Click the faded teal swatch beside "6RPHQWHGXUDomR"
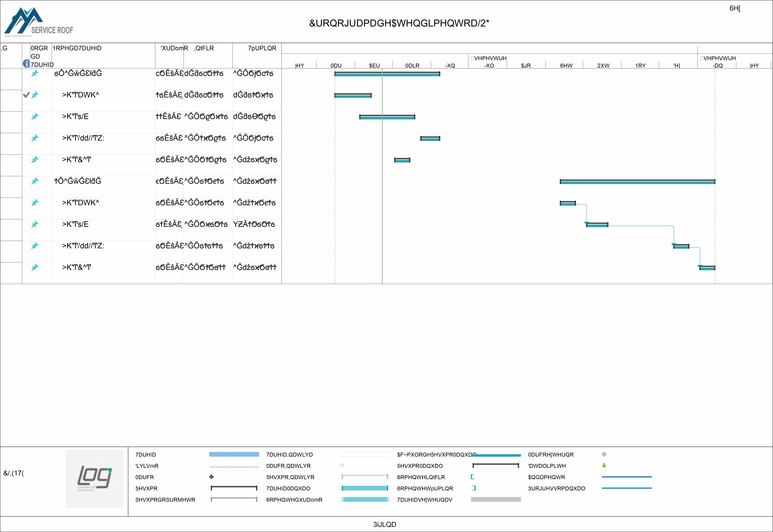This screenshot has height=532, width=773. coord(365,500)
